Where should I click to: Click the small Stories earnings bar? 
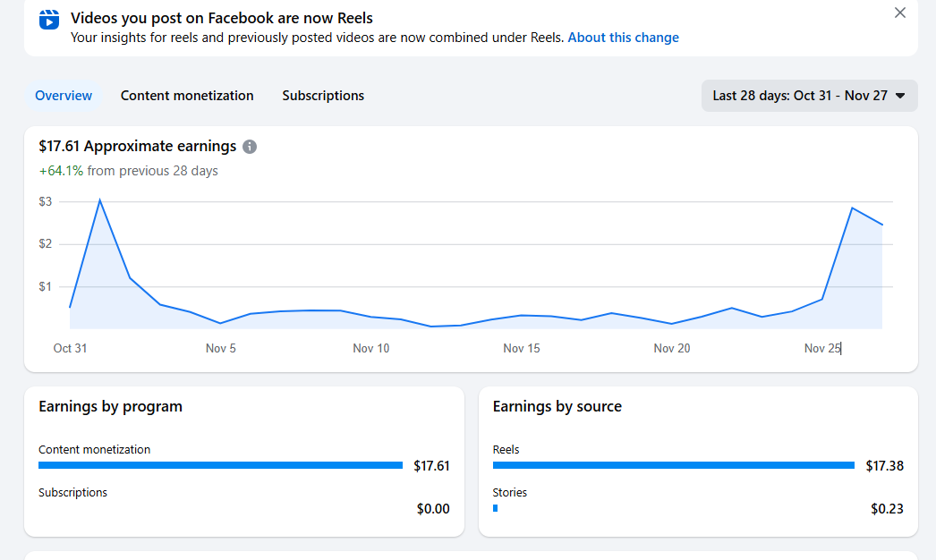pyautogui.click(x=495, y=508)
